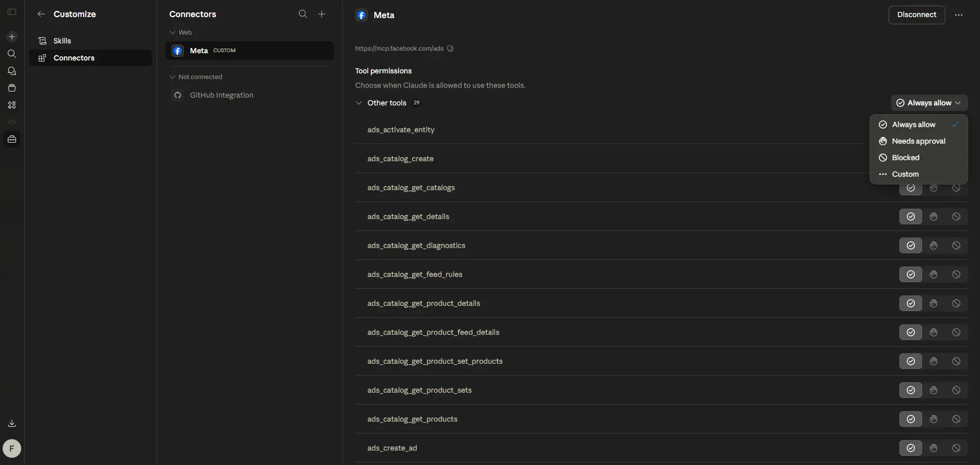This screenshot has height=465, width=980.
Task: Block the ads_create_ad tool
Action: coord(956,448)
